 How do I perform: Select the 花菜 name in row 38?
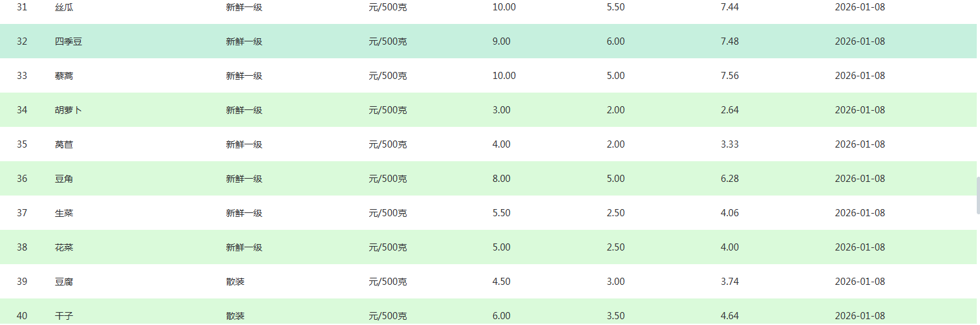[x=64, y=247]
